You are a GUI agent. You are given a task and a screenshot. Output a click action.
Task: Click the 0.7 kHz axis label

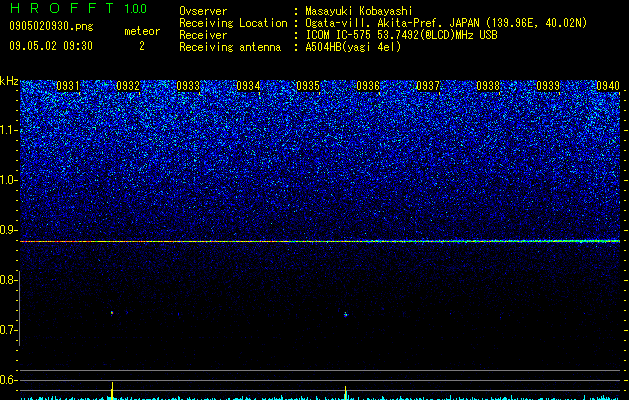(x=8, y=330)
